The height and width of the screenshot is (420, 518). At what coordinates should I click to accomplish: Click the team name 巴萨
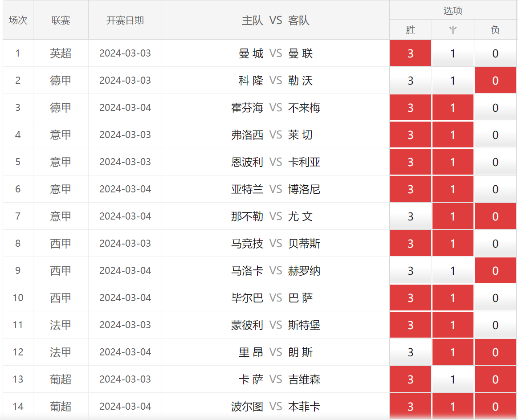(300, 298)
